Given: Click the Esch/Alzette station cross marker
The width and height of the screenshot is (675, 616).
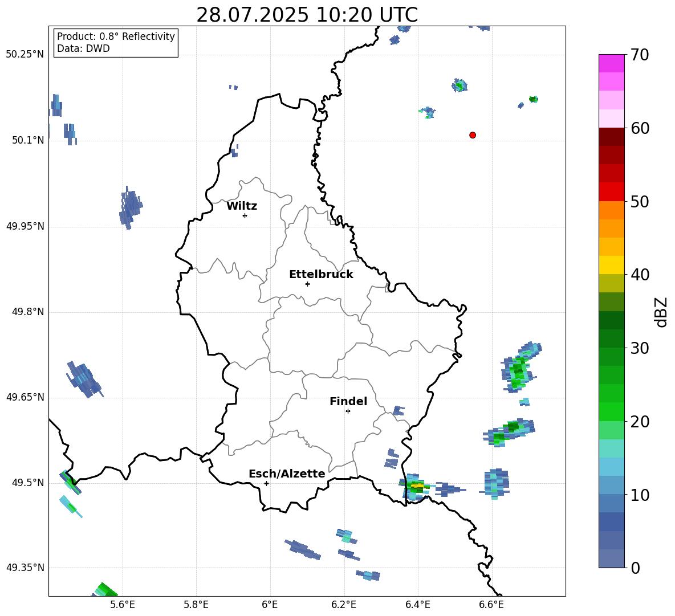Looking at the screenshot, I should [x=266, y=483].
